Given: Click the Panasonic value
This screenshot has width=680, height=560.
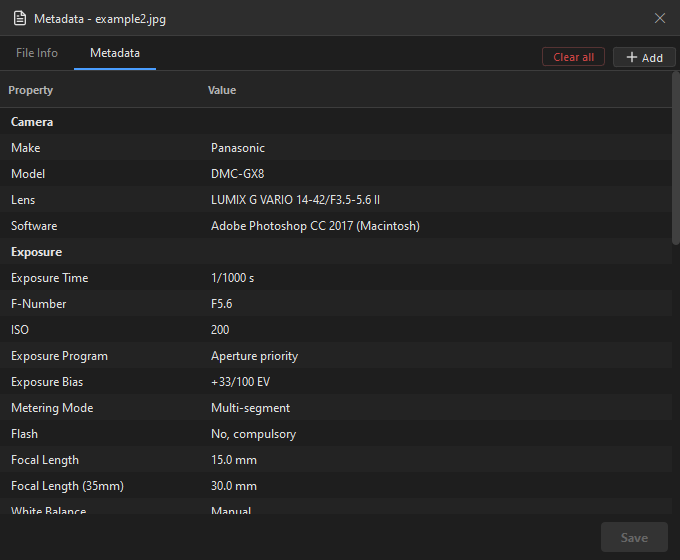Looking at the screenshot, I should tap(238, 148).
